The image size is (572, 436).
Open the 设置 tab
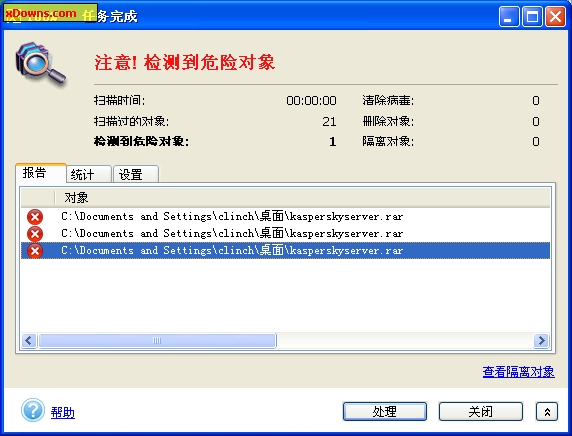pos(136,174)
